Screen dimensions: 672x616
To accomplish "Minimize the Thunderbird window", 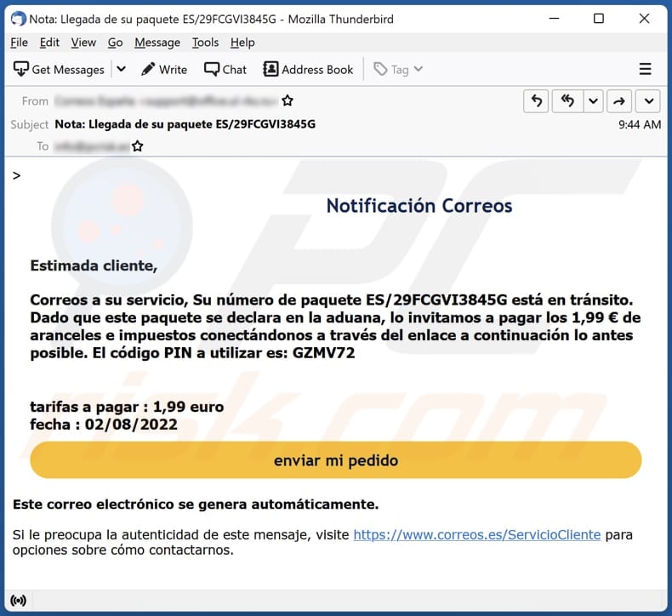I will [554, 19].
